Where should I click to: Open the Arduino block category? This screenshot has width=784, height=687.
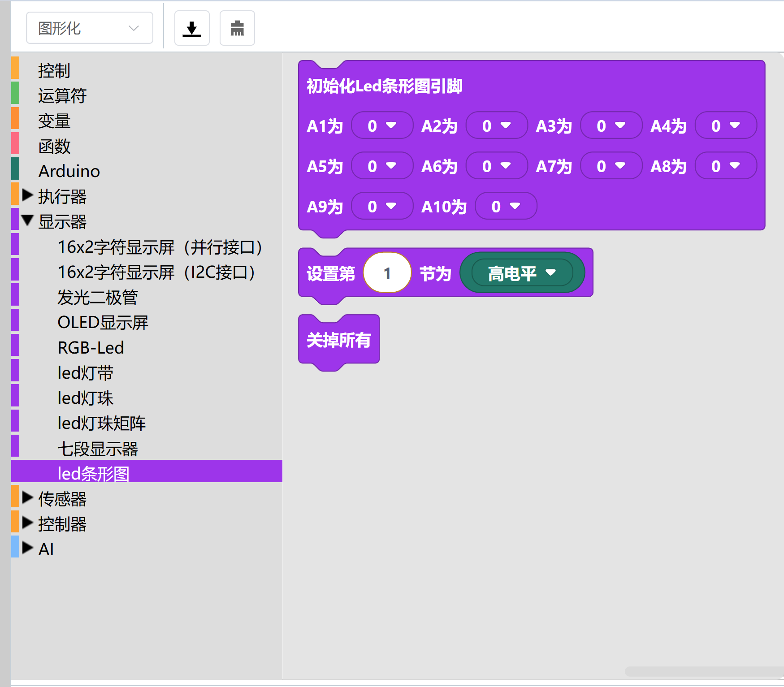click(x=69, y=171)
